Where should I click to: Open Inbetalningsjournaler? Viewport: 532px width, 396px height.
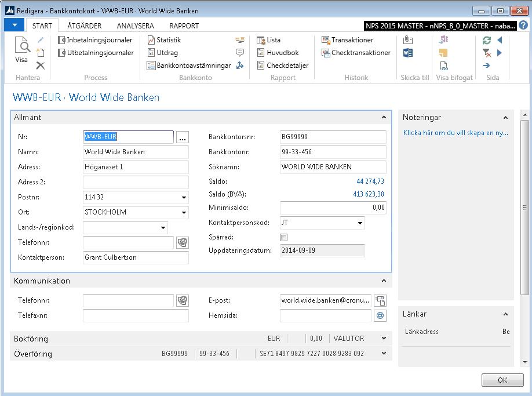[x=95, y=40]
